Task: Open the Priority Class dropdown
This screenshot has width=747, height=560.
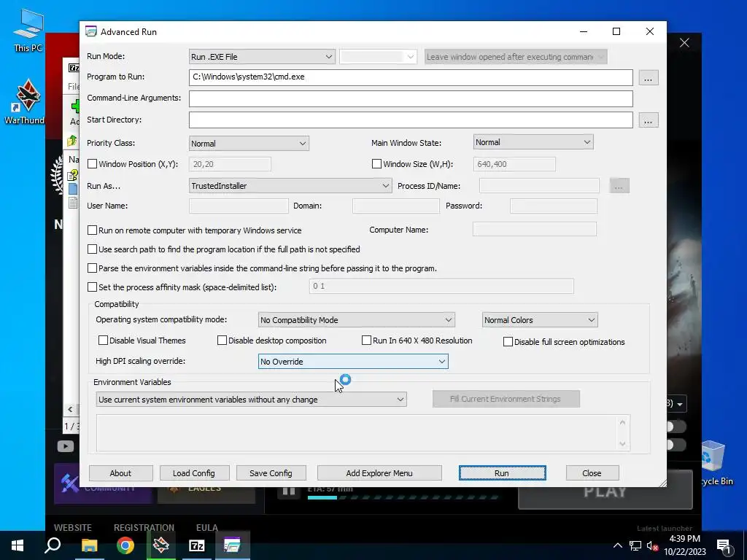Action: [x=249, y=144]
